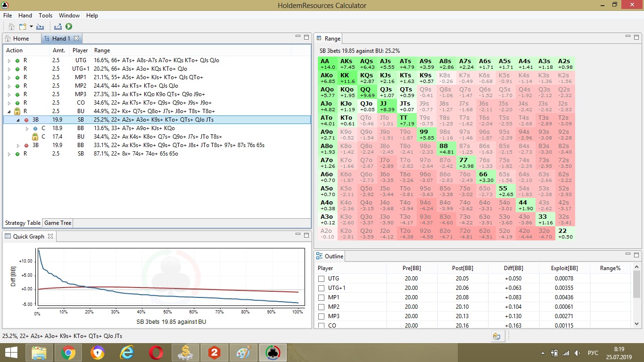Image resolution: width=644 pixels, height=362 pixels.
Task: Click the Outline panel scroll down arrow
Action: [x=637, y=324]
